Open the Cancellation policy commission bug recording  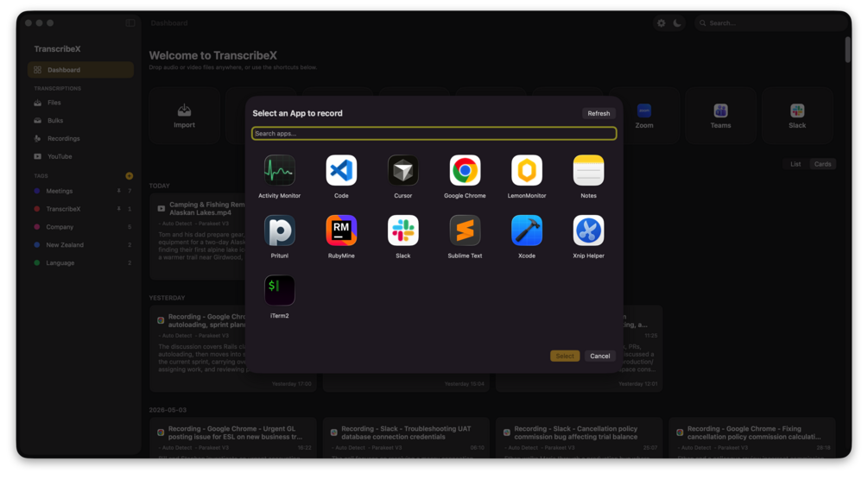point(579,438)
